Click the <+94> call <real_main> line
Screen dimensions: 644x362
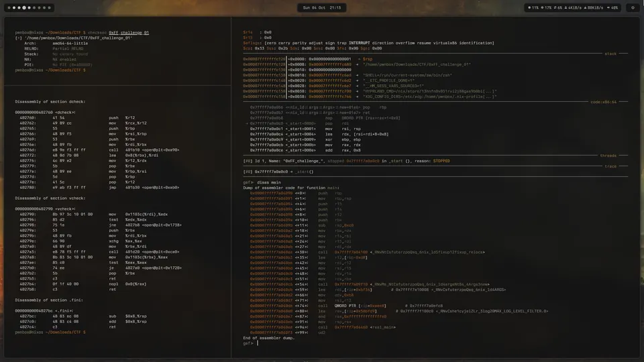323,327
